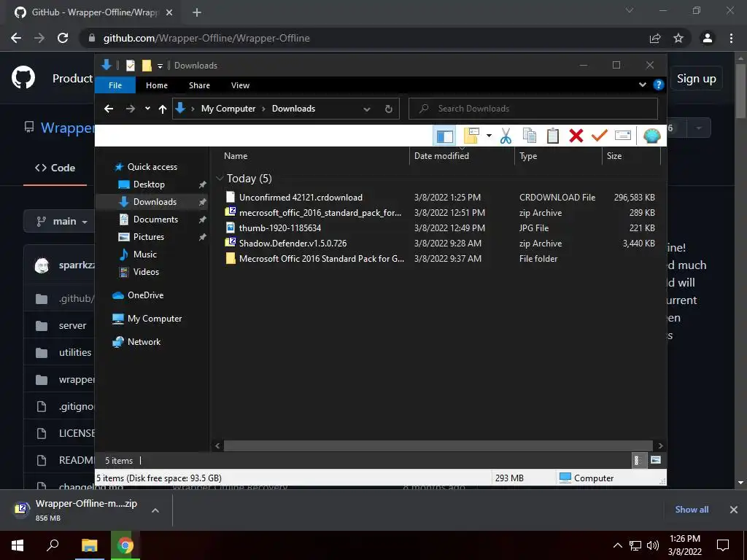Select Music in navigation pane

click(145, 254)
